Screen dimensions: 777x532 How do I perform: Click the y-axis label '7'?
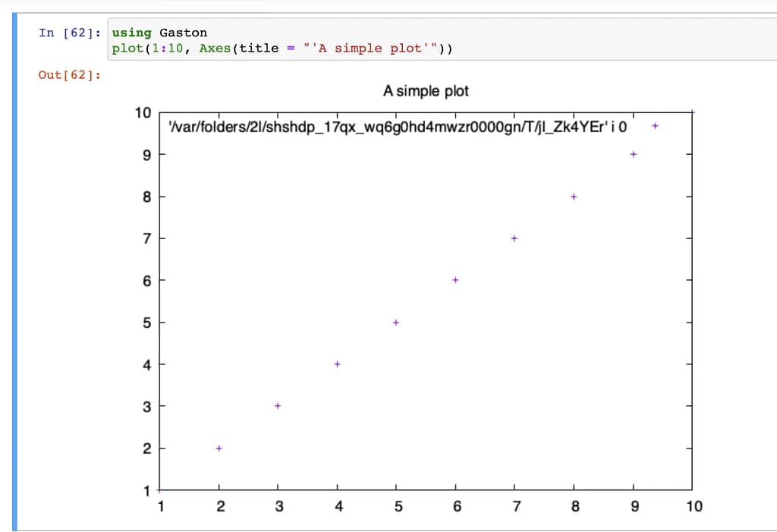click(x=146, y=239)
